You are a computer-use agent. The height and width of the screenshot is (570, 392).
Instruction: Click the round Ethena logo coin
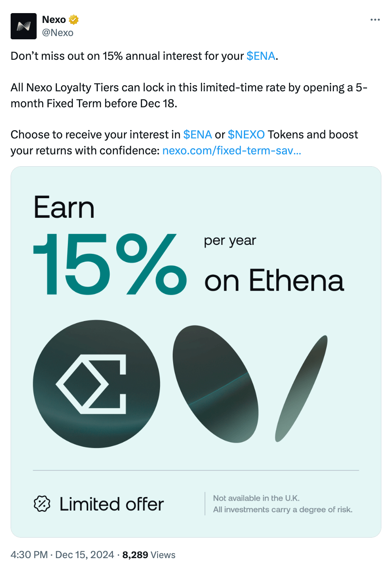coord(97,384)
